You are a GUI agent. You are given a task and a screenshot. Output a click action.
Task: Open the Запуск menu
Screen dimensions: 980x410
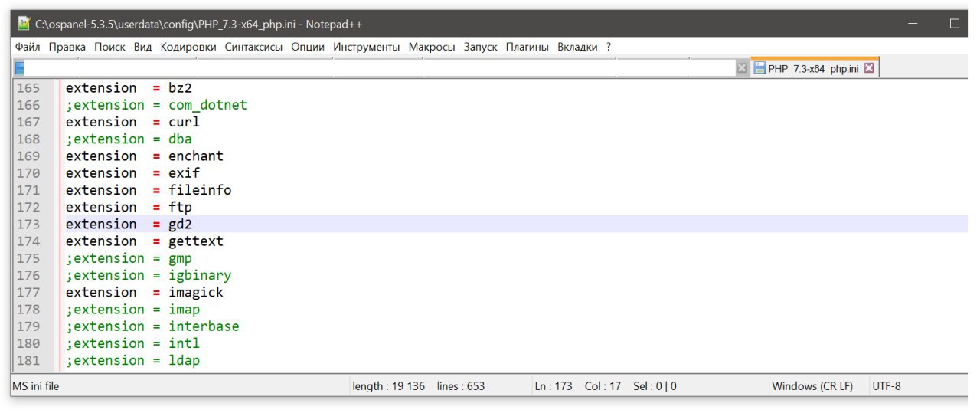pyautogui.click(x=481, y=47)
